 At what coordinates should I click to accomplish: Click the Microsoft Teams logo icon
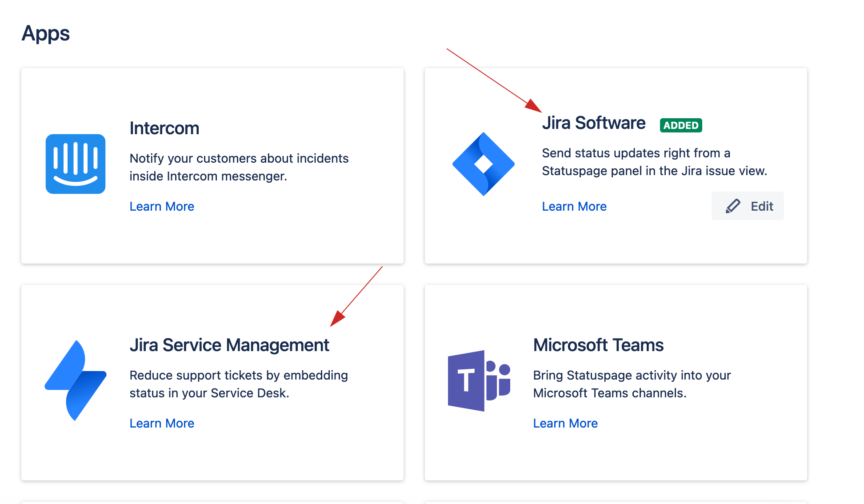479,380
